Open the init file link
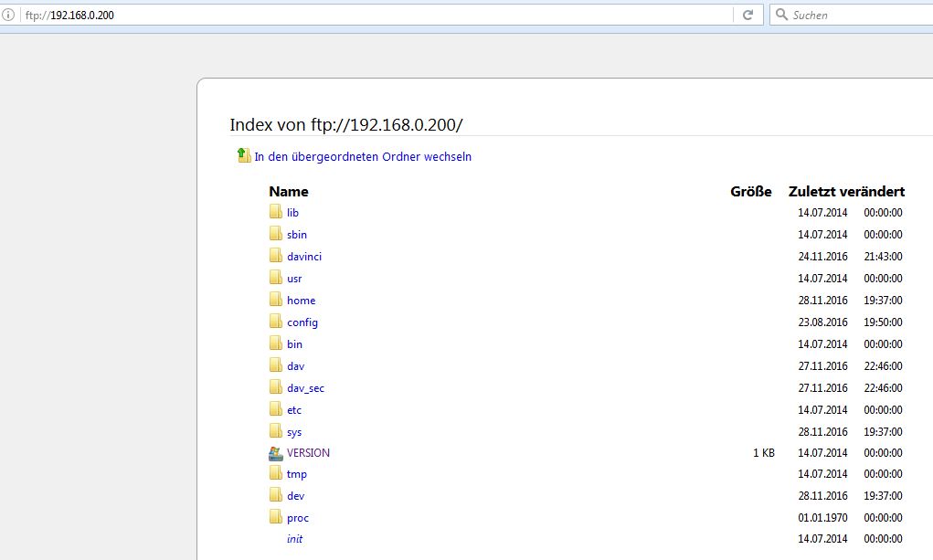933x560 pixels. [294, 539]
